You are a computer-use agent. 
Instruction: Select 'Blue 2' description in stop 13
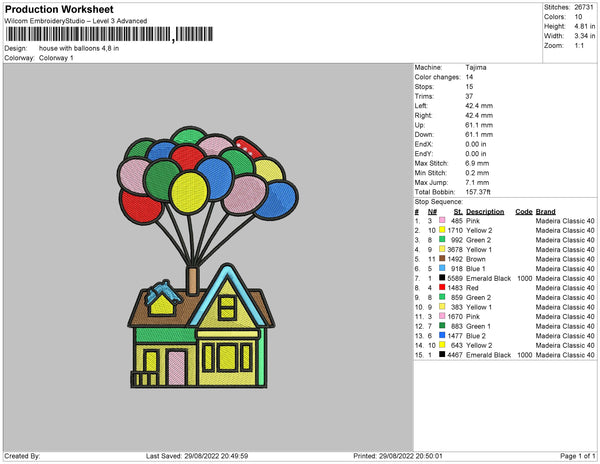tap(476, 336)
